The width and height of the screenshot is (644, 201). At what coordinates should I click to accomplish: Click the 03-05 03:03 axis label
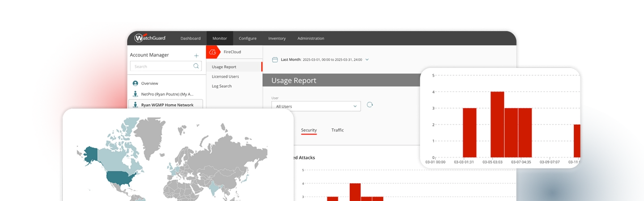click(492, 162)
